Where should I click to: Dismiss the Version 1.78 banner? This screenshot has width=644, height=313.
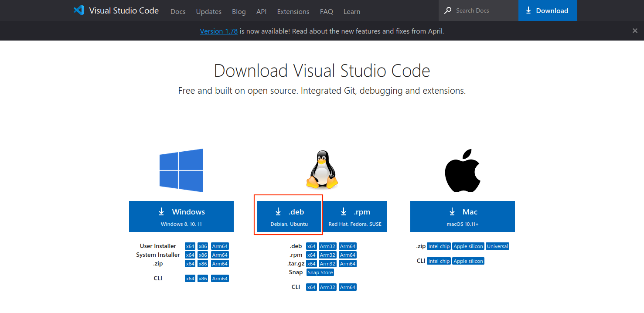point(635,31)
